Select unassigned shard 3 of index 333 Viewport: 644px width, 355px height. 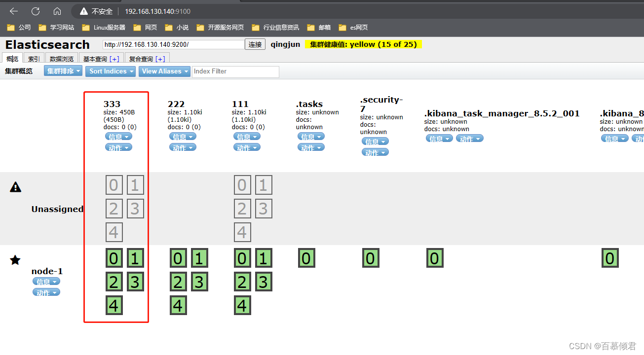point(135,209)
